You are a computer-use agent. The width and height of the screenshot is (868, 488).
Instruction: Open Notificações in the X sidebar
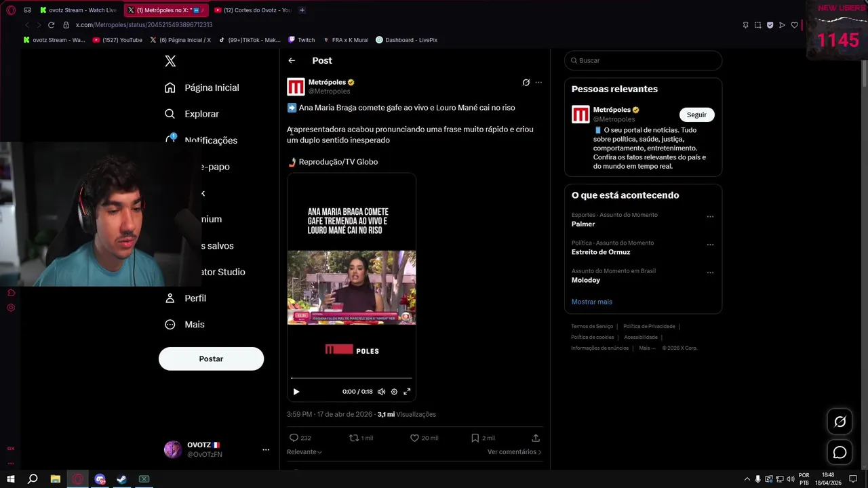coord(201,140)
